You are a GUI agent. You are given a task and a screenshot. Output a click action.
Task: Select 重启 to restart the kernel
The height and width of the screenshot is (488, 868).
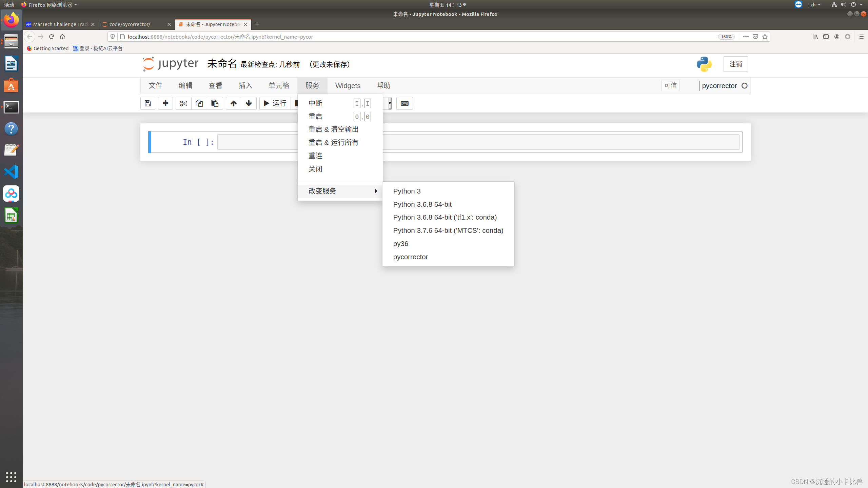340,117
